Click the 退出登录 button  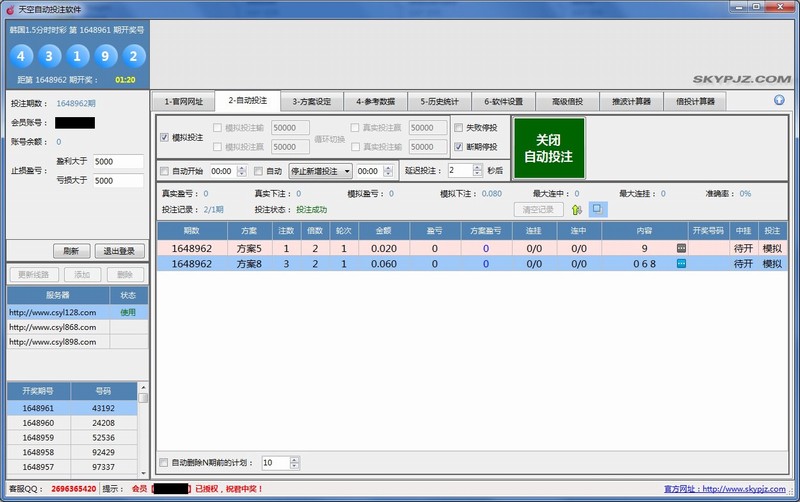tap(120, 251)
